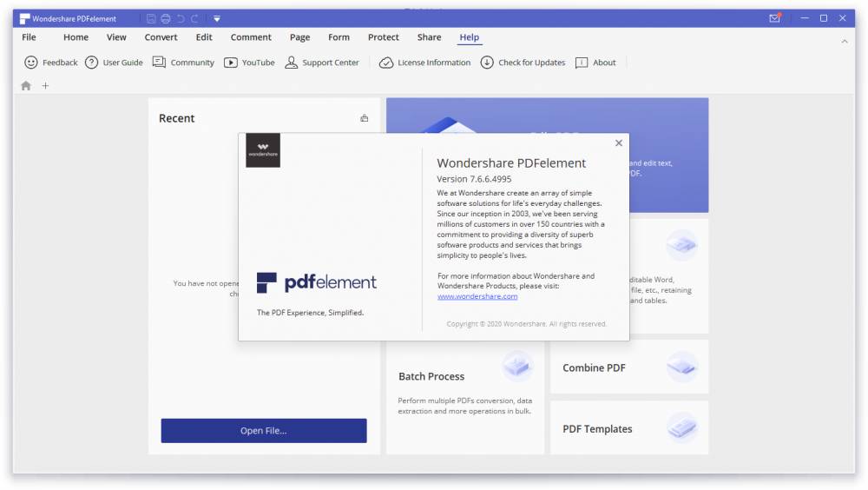Click the PDF Templates card icon
868x490 pixels.
coord(681,427)
